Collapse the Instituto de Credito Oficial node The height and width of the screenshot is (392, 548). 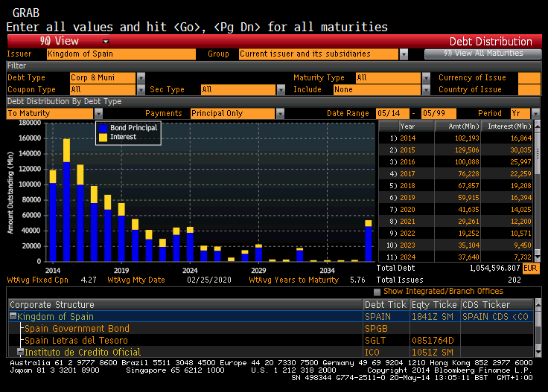(20, 352)
